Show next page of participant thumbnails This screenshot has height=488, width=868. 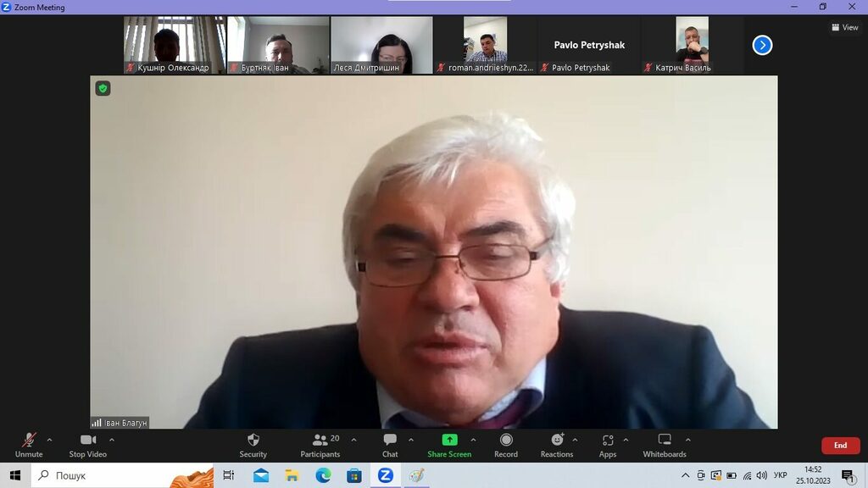[x=762, y=45]
